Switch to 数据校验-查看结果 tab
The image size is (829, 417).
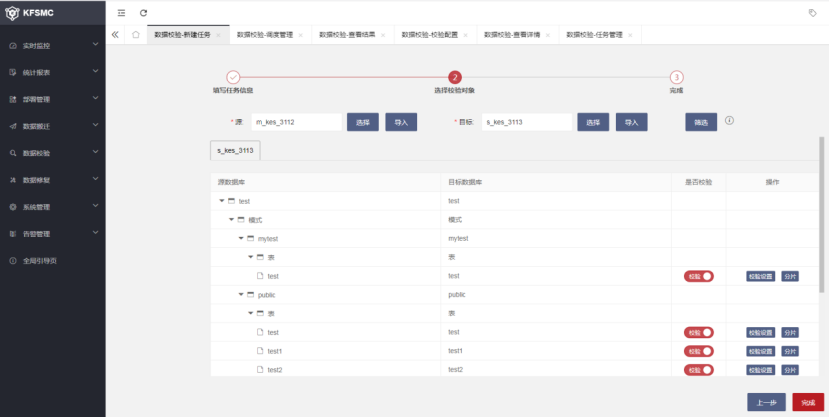347,35
